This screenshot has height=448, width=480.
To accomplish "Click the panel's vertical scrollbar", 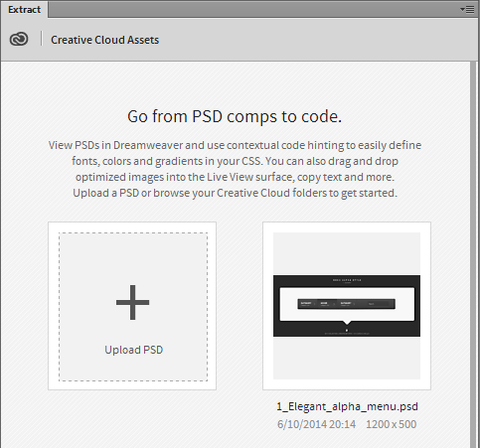I will pos(474,254).
